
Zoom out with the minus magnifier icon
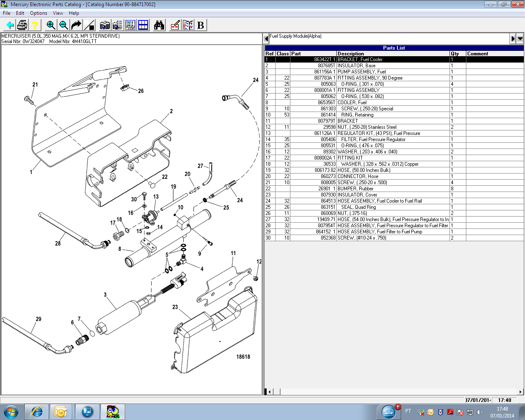tap(64, 25)
